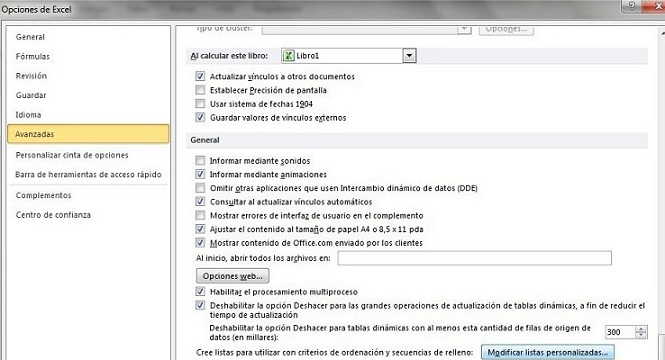
Task: Toggle Mostrar contenido de Office.com
Action: [200, 243]
